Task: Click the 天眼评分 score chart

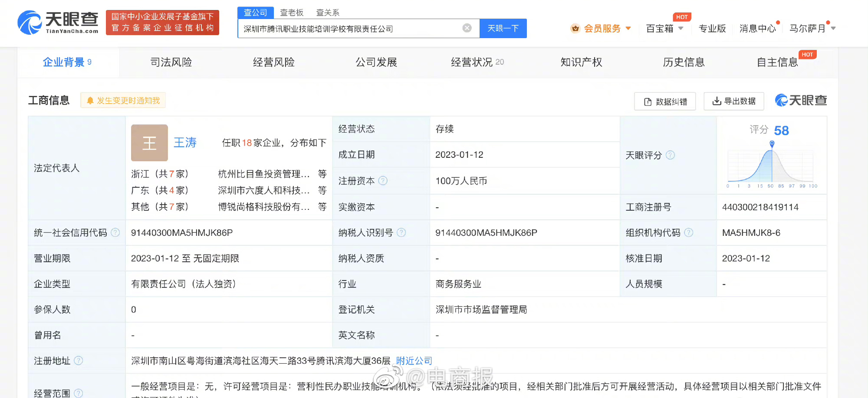Action: 772,165
